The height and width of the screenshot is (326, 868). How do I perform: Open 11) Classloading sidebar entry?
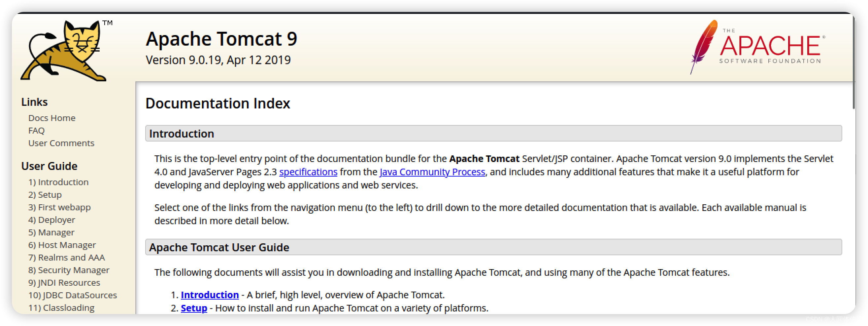pos(61,307)
